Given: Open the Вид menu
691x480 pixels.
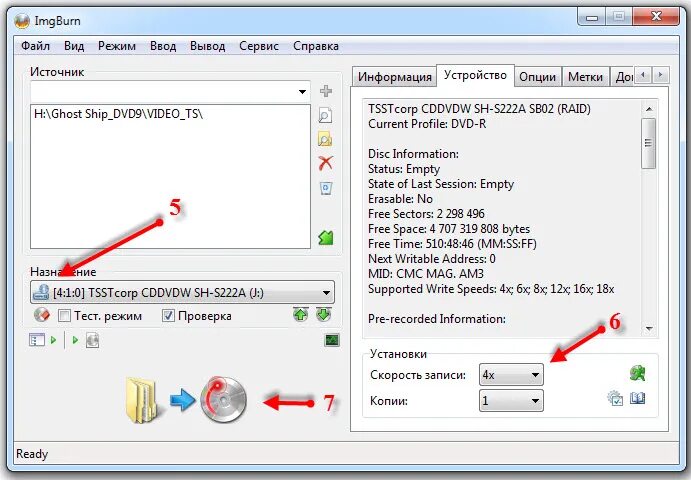Looking at the screenshot, I should tap(74, 46).
